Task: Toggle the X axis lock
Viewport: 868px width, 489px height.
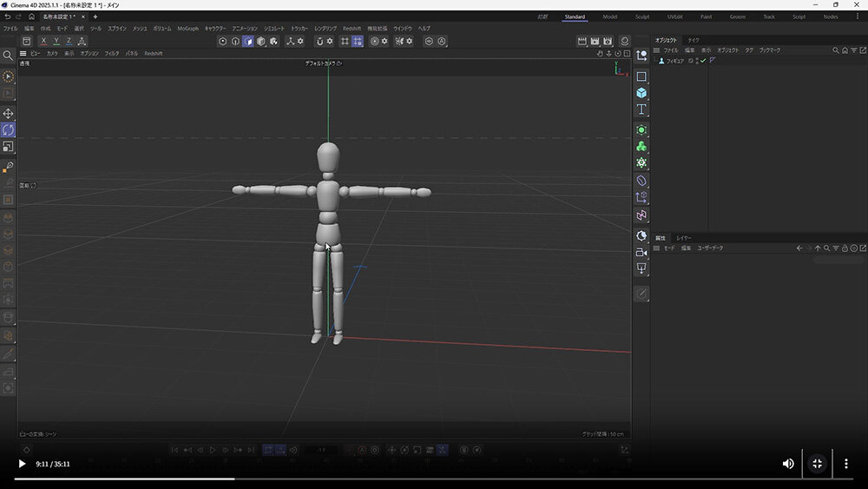Action: 44,41
